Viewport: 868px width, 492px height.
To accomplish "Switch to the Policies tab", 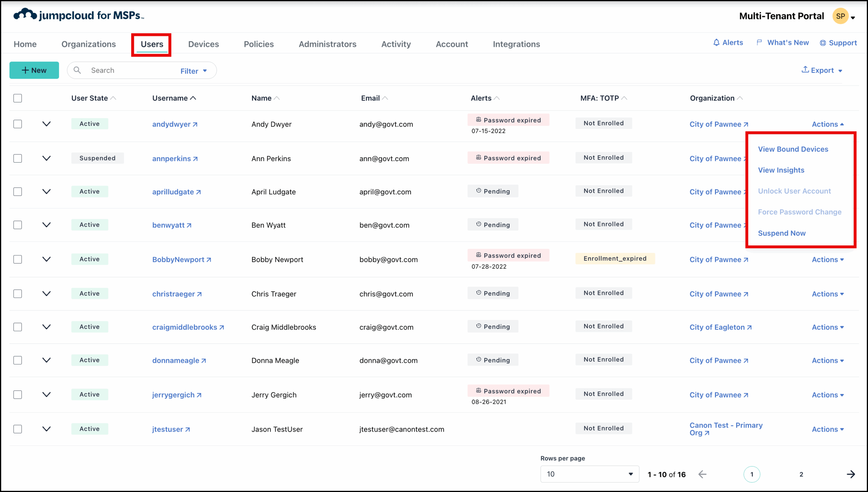I will pos(259,44).
